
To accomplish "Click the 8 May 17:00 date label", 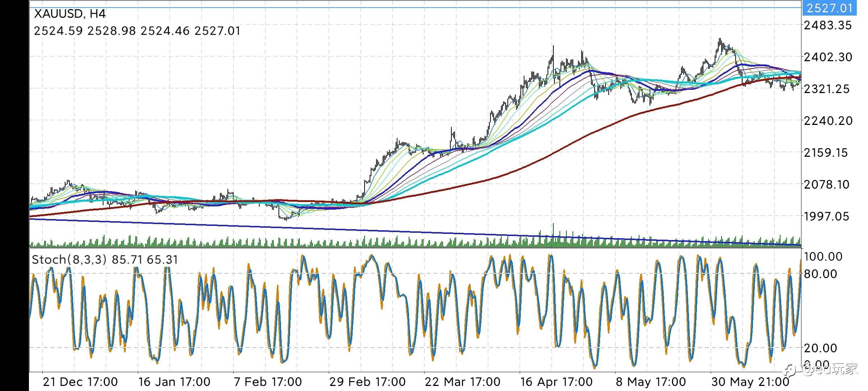I will tap(651, 382).
